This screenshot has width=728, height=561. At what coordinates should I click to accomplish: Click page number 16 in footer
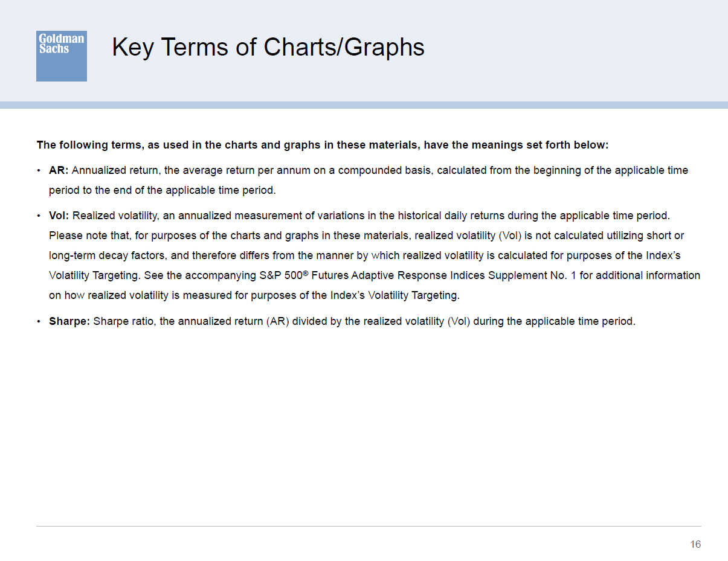pyautogui.click(x=695, y=545)
